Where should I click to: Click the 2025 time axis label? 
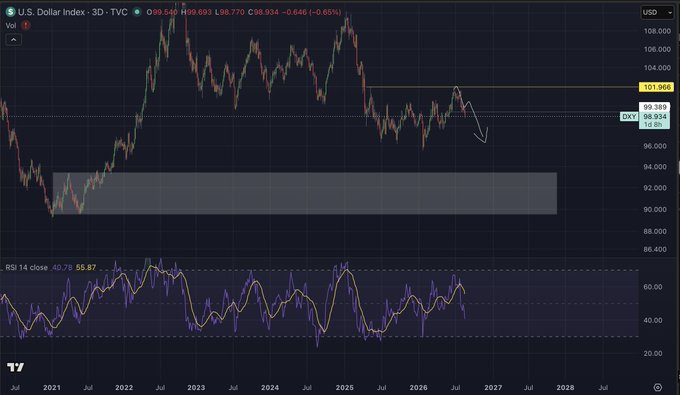345,388
